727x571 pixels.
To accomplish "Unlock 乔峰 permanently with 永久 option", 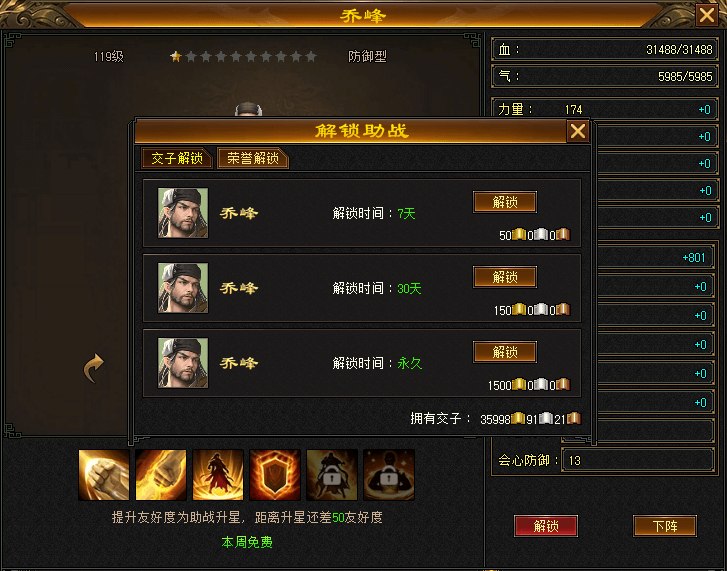I will [505, 352].
